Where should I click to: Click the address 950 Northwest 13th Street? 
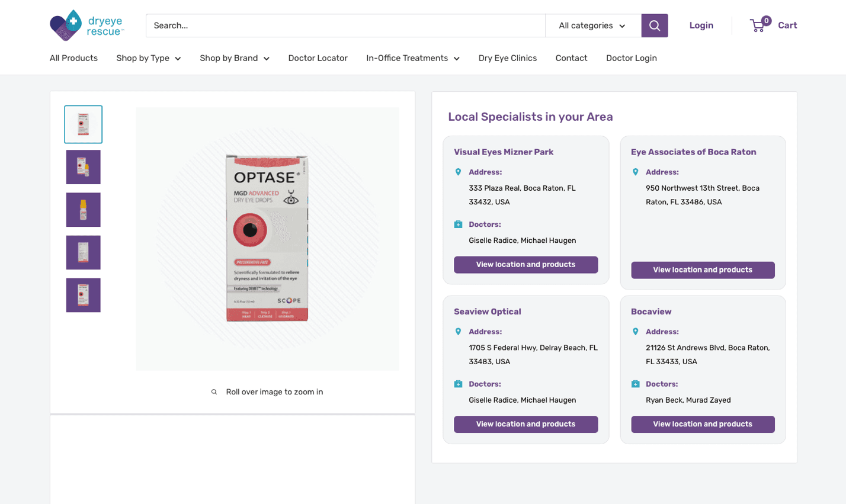point(703,195)
